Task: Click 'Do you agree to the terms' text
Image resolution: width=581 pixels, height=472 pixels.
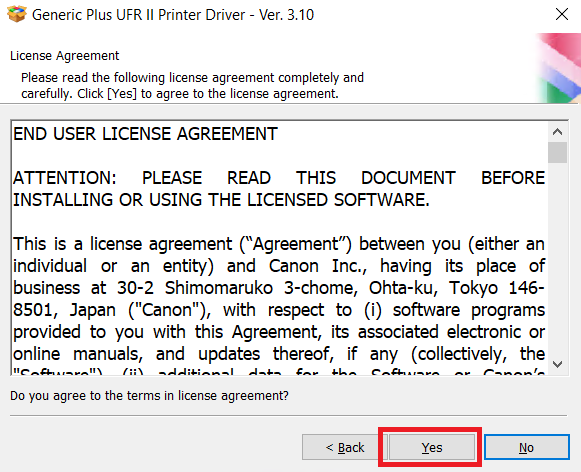Action: (x=149, y=396)
